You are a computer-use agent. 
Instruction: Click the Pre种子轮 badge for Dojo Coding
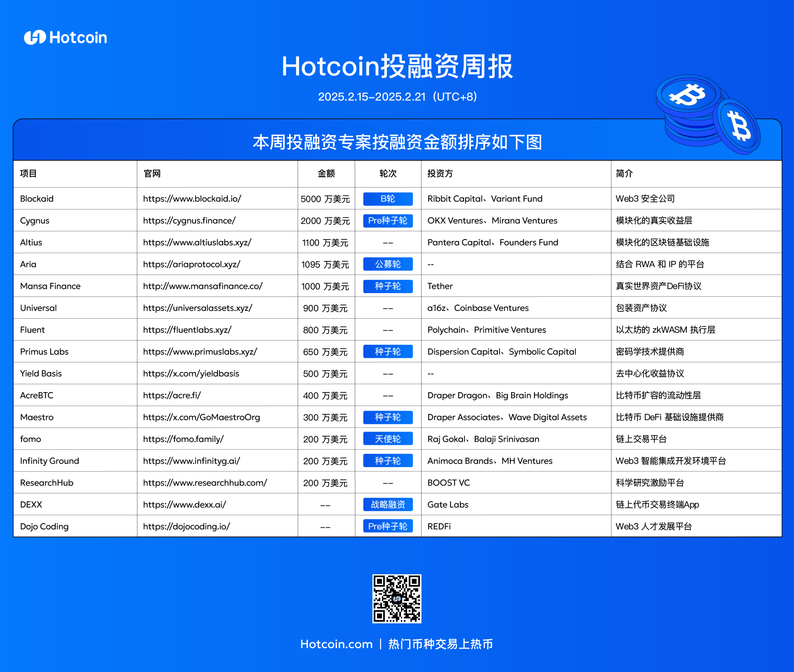point(388,526)
